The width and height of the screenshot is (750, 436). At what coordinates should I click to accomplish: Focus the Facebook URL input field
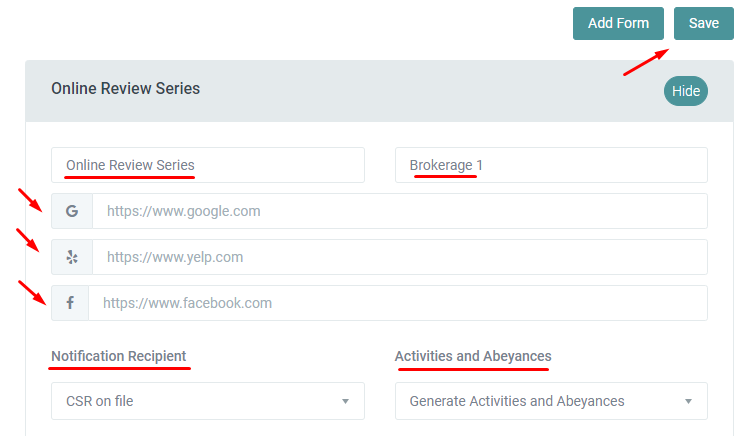coord(397,303)
